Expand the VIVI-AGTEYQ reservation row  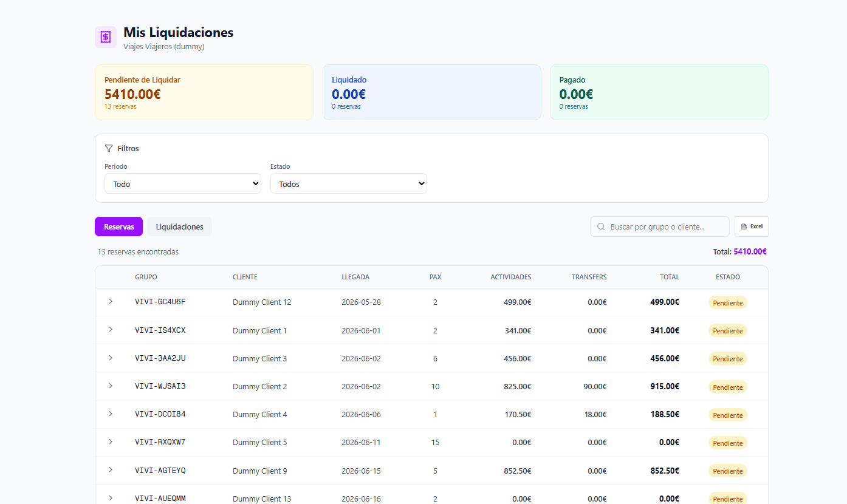pyautogui.click(x=111, y=469)
